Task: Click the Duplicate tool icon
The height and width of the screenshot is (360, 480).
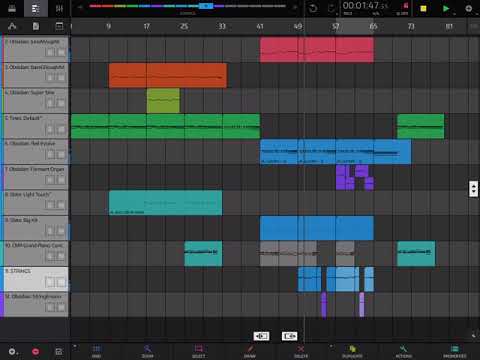Action: point(352,351)
